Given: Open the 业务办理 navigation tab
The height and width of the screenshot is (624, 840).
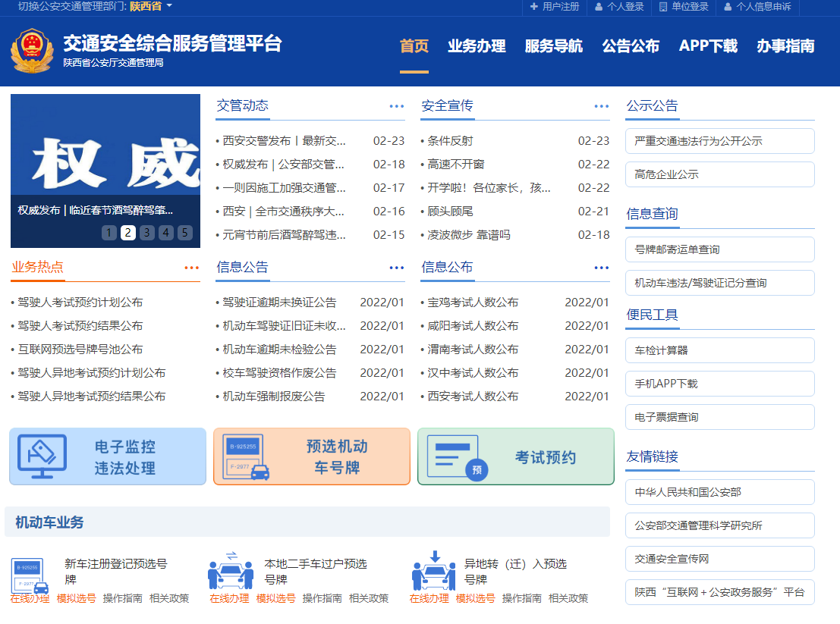Looking at the screenshot, I should [x=477, y=46].
